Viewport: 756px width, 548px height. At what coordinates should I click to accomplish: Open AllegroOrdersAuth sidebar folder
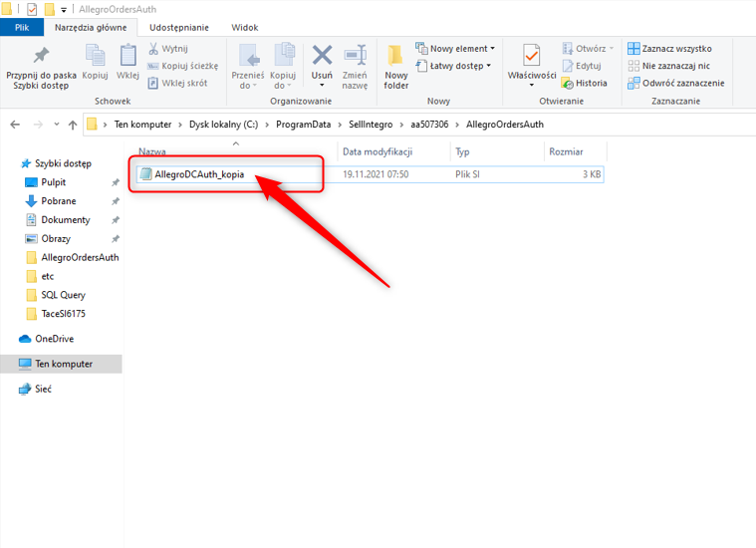[x=73, y=258]
